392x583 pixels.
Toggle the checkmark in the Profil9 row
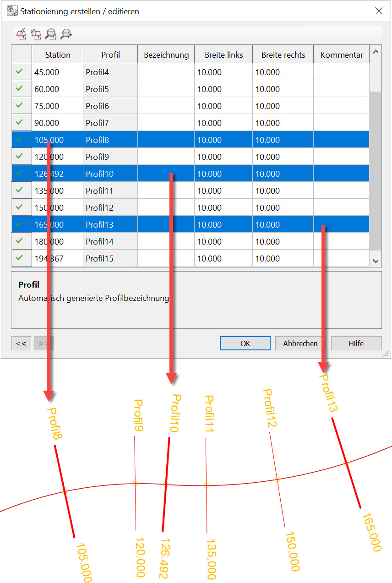click(19, 156)
